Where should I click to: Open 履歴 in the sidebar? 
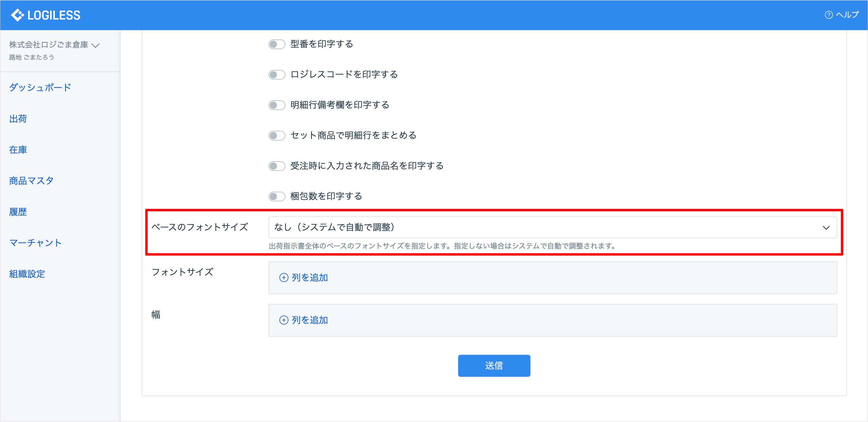[x=18, y=212]
